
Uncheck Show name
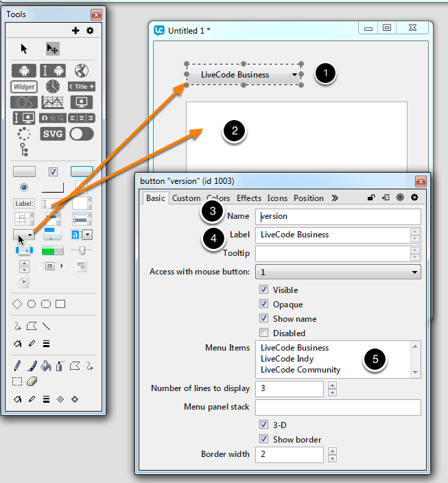263,318
